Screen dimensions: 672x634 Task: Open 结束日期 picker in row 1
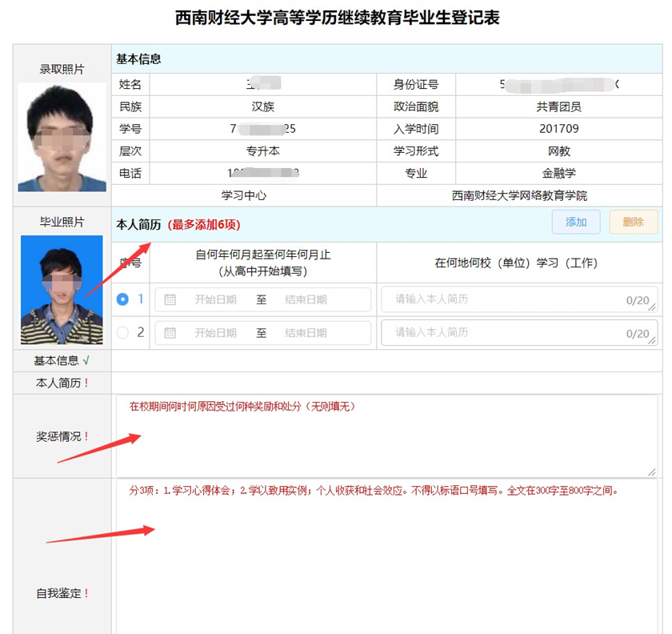point(306,299)
